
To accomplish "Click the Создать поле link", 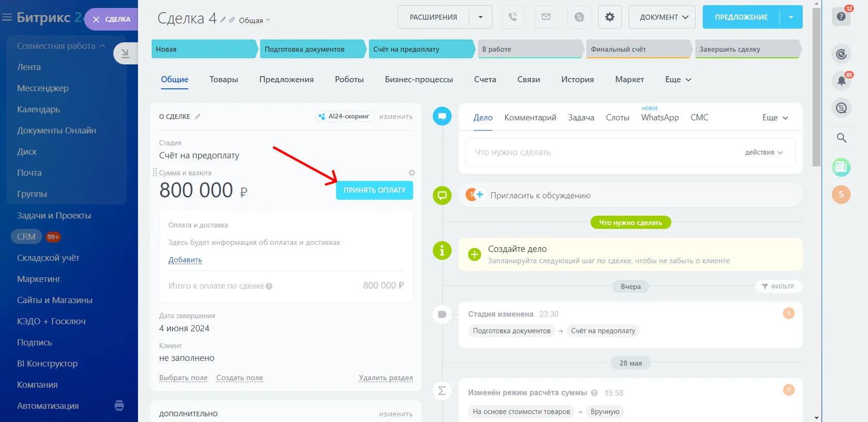I will 240,378.
